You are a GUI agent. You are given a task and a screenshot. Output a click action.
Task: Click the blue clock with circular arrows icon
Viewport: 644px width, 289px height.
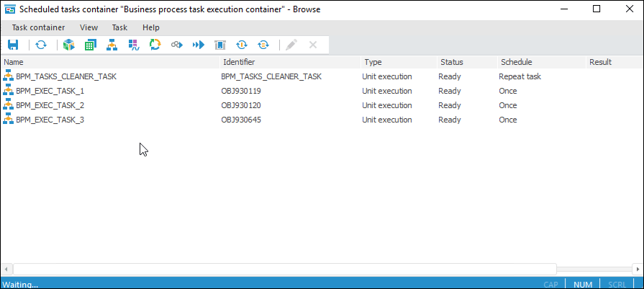click(x=242, y=45)
